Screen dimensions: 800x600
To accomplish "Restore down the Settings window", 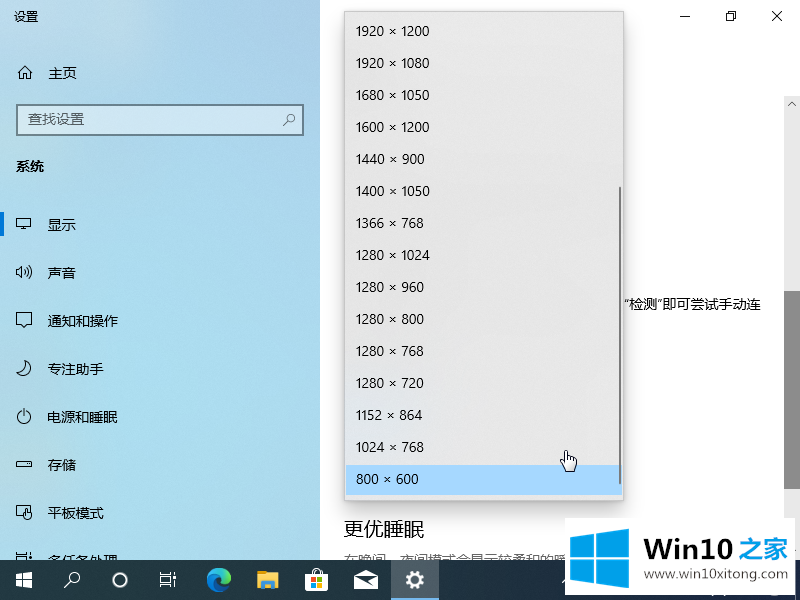I will [x=731, y=16].
